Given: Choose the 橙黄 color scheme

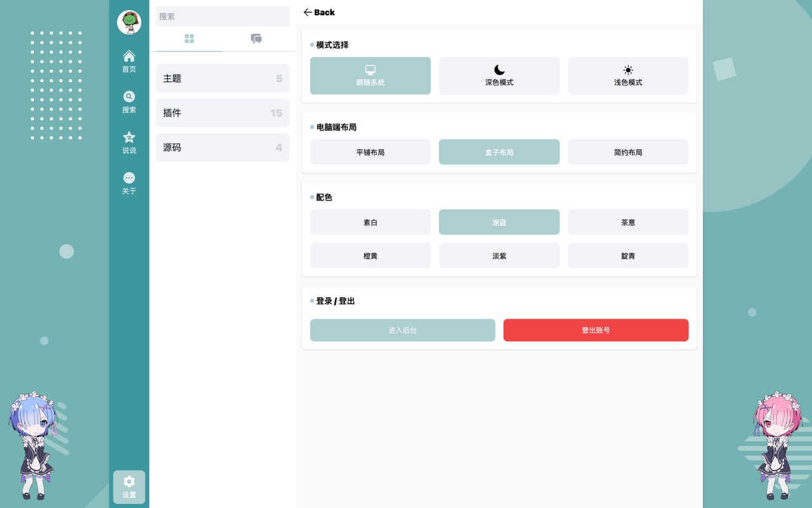Looking at the screenshot, I should click(370, 256).
